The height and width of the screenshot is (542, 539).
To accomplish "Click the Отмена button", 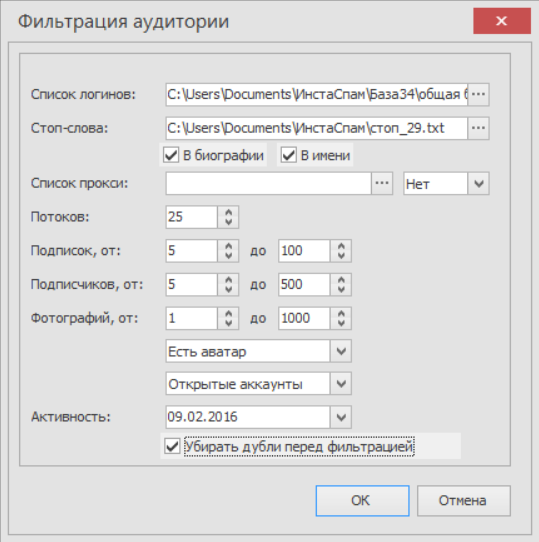I will tap(464, 501).
